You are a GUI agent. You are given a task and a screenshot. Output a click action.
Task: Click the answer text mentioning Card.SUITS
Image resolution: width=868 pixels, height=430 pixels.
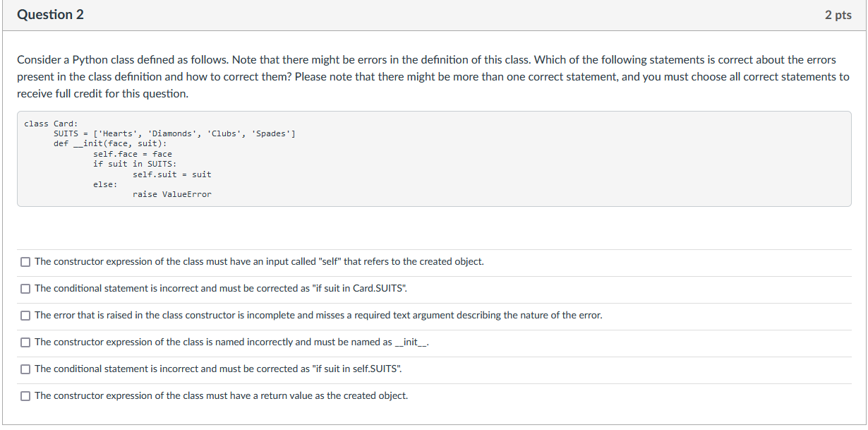coord(221,288)
